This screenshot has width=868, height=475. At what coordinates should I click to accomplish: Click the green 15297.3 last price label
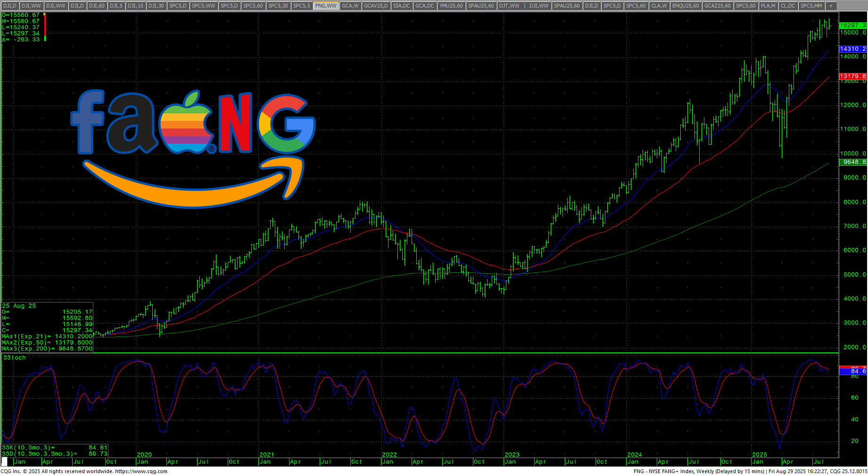coord(852,25)
